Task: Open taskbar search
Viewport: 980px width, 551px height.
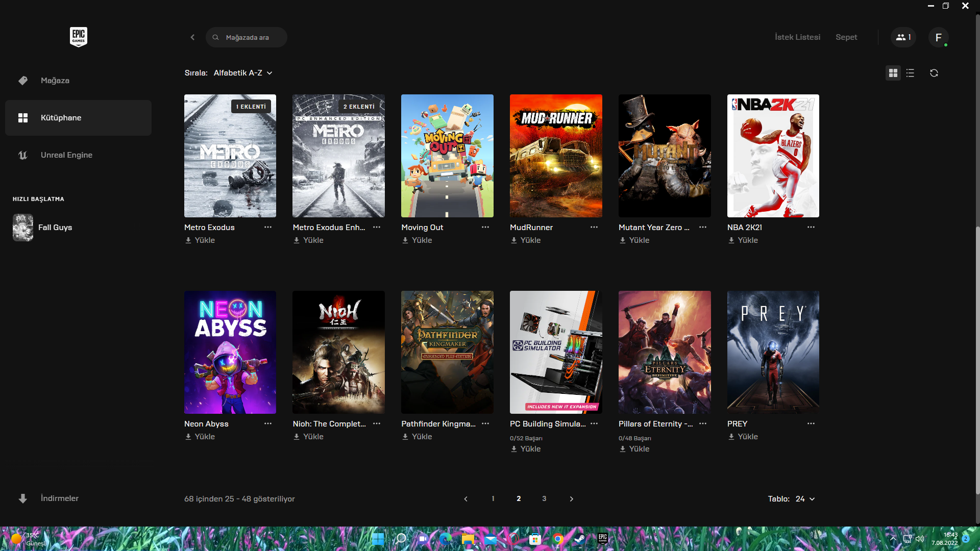Action: (401, 539)
